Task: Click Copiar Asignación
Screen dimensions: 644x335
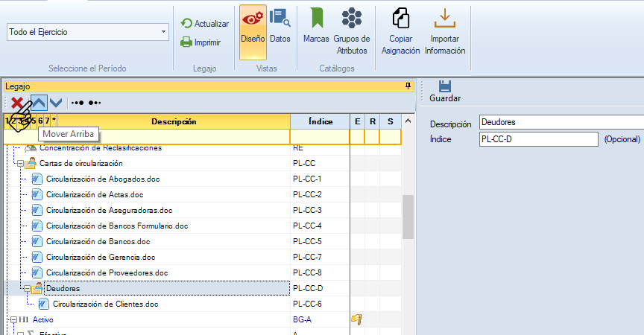Action: 401,33
